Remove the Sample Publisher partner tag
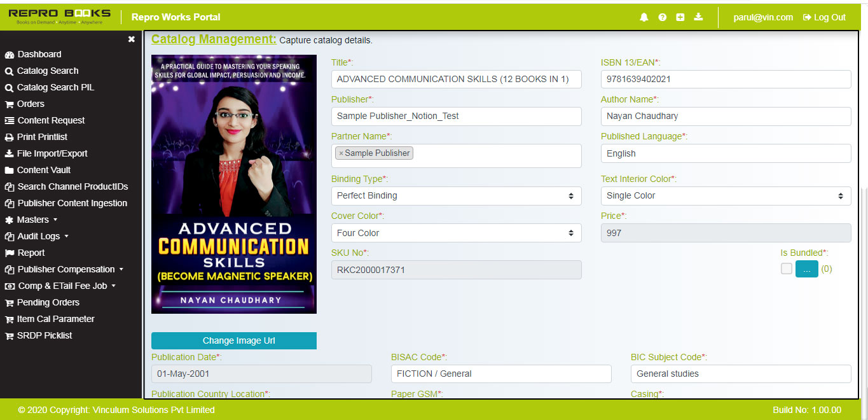This screenshot has width=868, height=420. tap(341, 153)
